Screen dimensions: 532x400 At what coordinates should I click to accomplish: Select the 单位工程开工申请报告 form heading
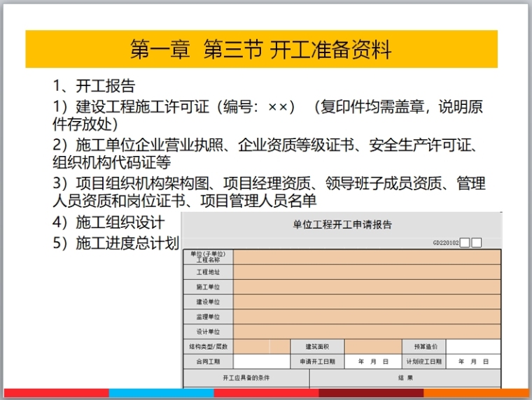pyautogui.click(x=342, y=224)
